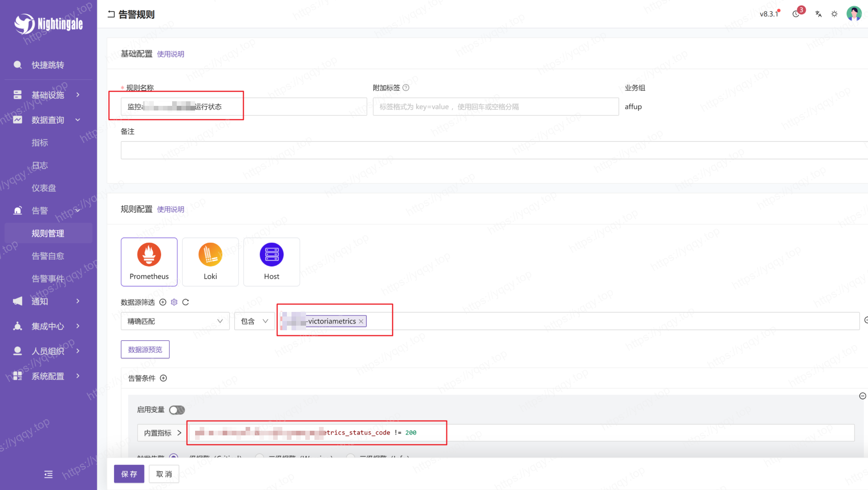Viewport: 868px width, 490px height.
Task: Open the gear settings next to 数据源筛选
Action: pyautogui.click(x=174, y=302)
